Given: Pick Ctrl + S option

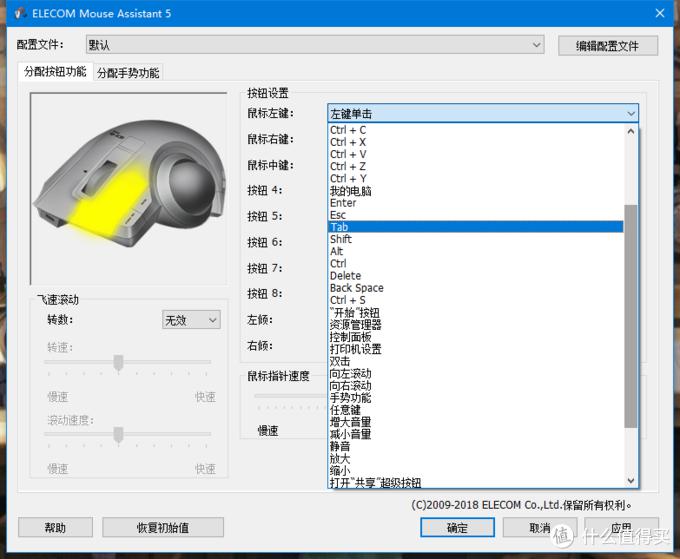Looking at the screenshot, I should [x=476, y=300].
